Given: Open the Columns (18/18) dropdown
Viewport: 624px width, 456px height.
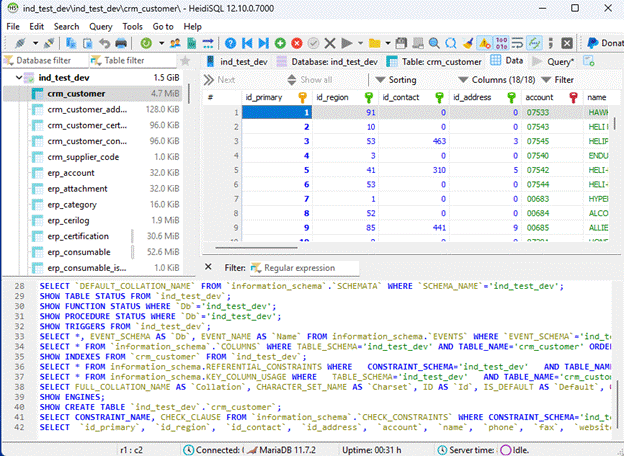Looking at the screenshot, I should pos(496,80).
